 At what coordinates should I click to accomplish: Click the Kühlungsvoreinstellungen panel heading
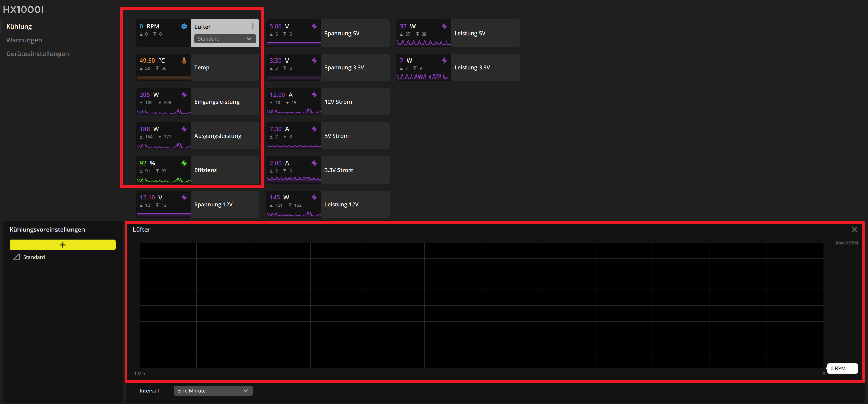click(47, 230)
